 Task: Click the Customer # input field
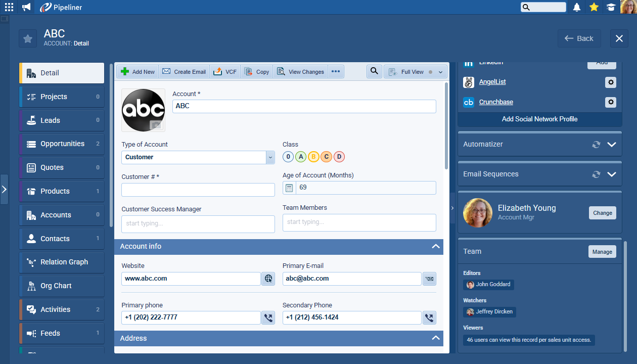point(198,190)
